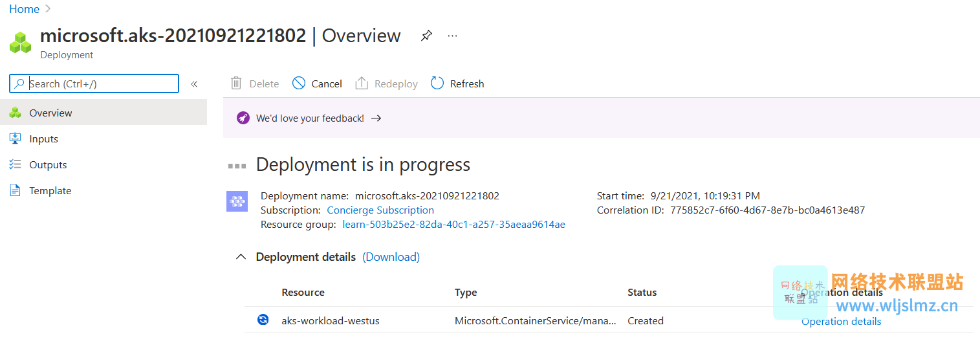Open the Concierge Subscription link

tap(380, 210)
